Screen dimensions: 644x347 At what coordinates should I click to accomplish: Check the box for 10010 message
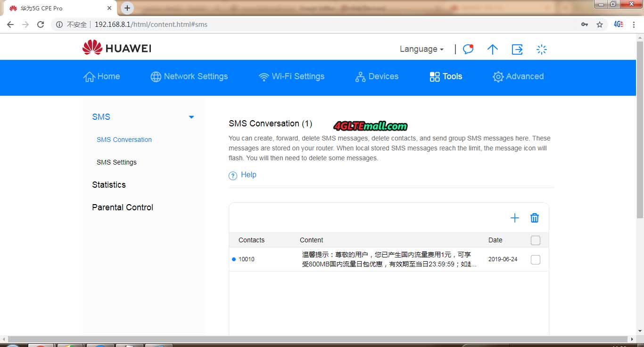click(x=536, y=260)
